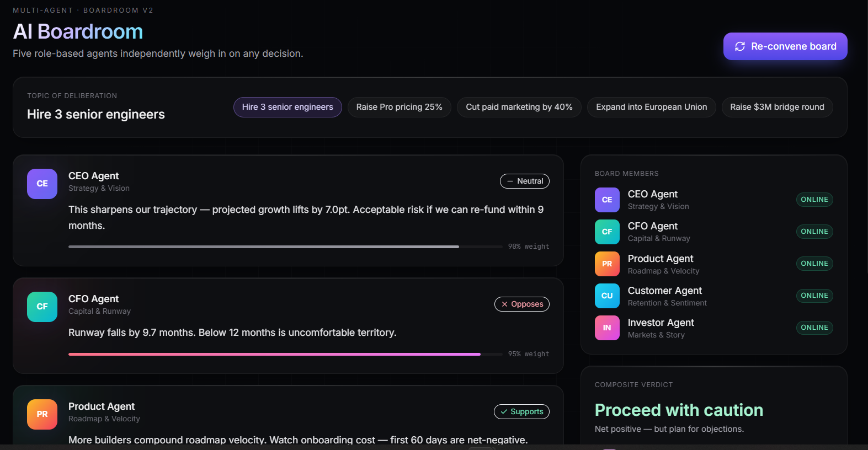Select the PR icon in Board Members list
Image resolution: width=868 pixels, height=450 pixels.
tap(607, 264)
